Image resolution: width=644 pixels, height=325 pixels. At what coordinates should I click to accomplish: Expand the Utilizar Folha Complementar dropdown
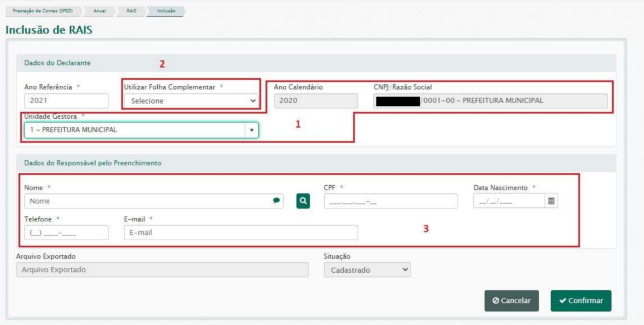[191, 100]
